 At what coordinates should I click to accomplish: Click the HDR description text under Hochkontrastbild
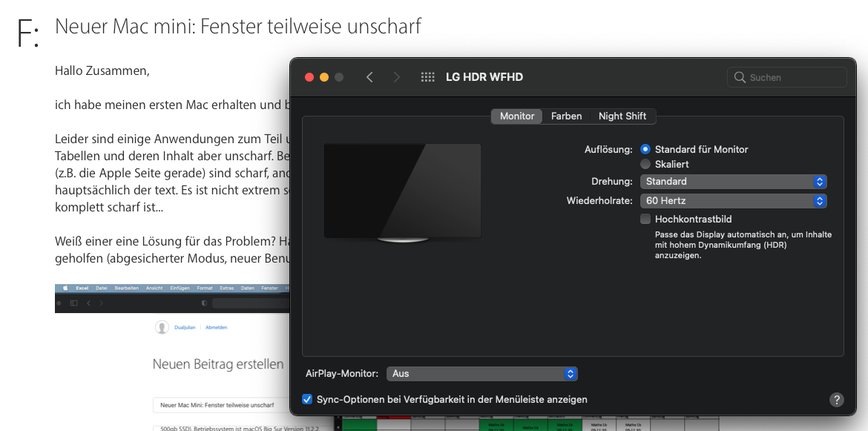click(x=743, y=245)
